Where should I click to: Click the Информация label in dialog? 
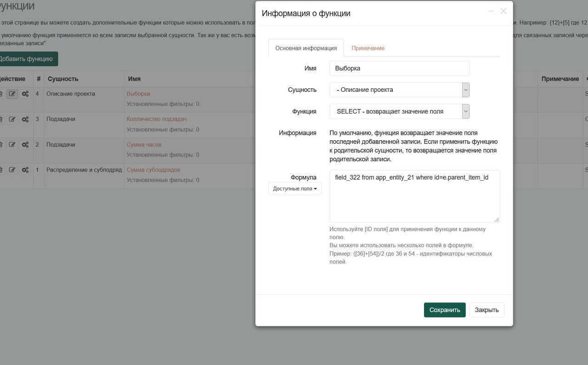(x=298, y=133)
